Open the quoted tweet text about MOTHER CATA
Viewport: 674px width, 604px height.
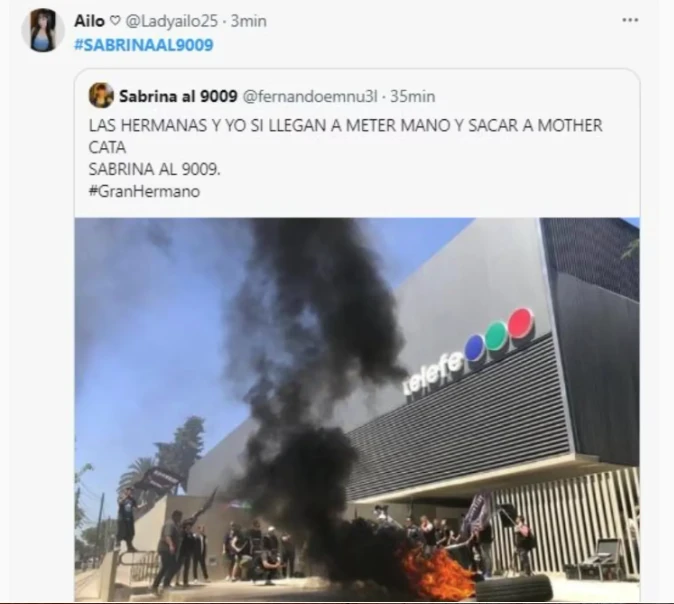(345, 158)
